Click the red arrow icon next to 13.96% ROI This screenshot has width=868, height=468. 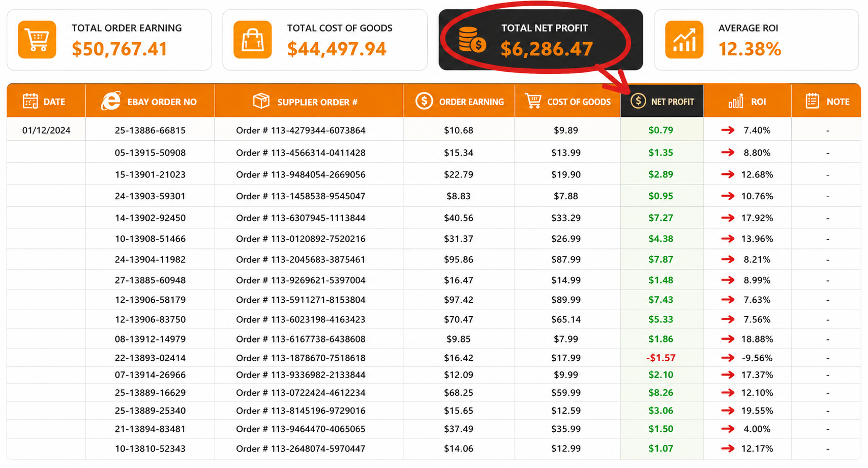point(728,238)
